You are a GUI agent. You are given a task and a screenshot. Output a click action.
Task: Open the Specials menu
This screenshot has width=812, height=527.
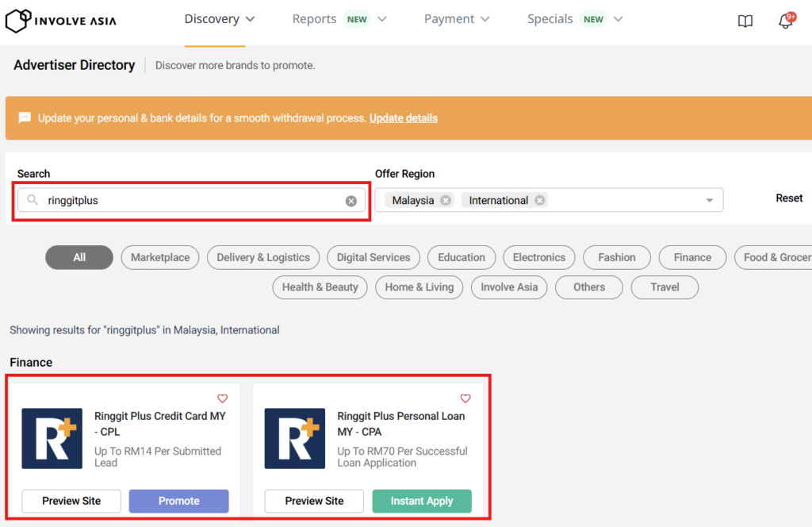coord(575,19)
